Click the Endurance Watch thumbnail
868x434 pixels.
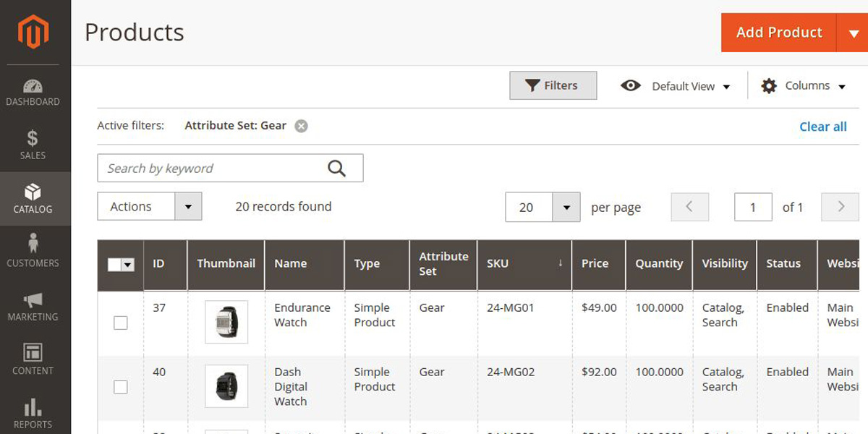pyautogui.click(x=226, y=322)
